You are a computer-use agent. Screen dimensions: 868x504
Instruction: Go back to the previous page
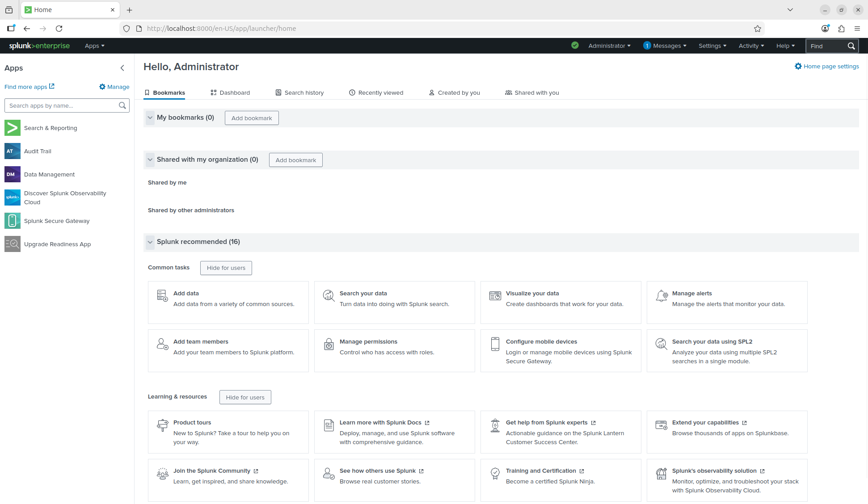(x=27, y=29)
